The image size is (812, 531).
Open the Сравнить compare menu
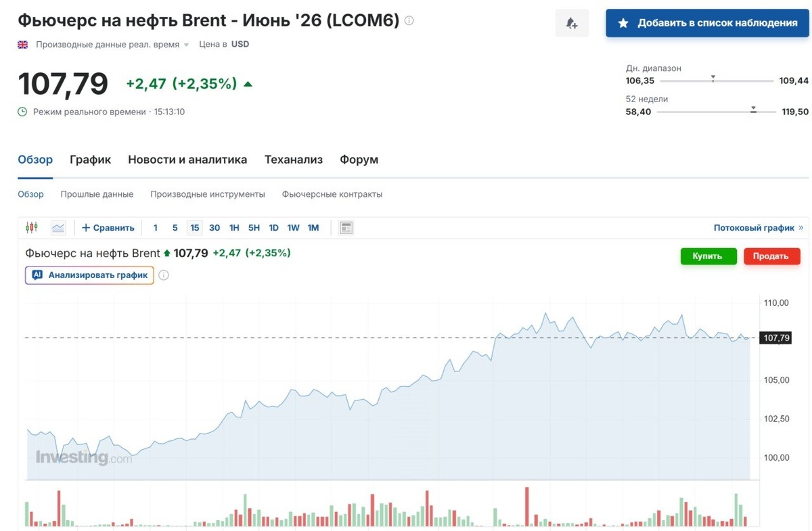(108, 228)
